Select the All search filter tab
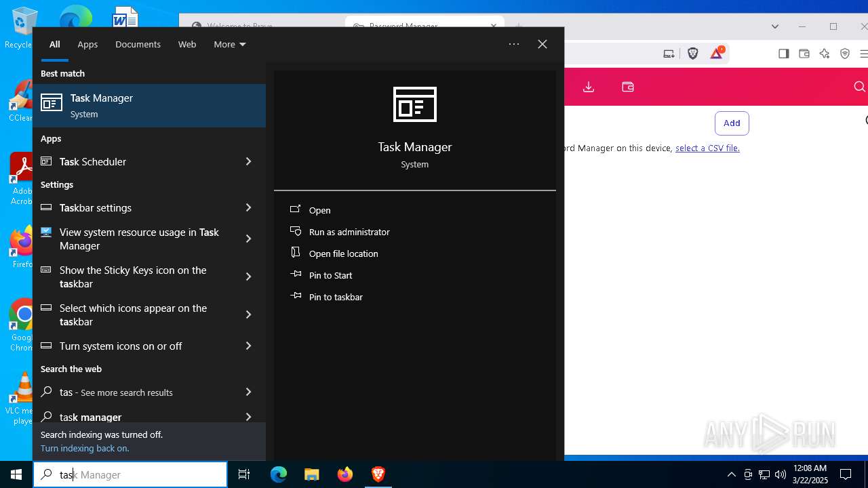Viewport: 868px width, 488px height. 55,44
